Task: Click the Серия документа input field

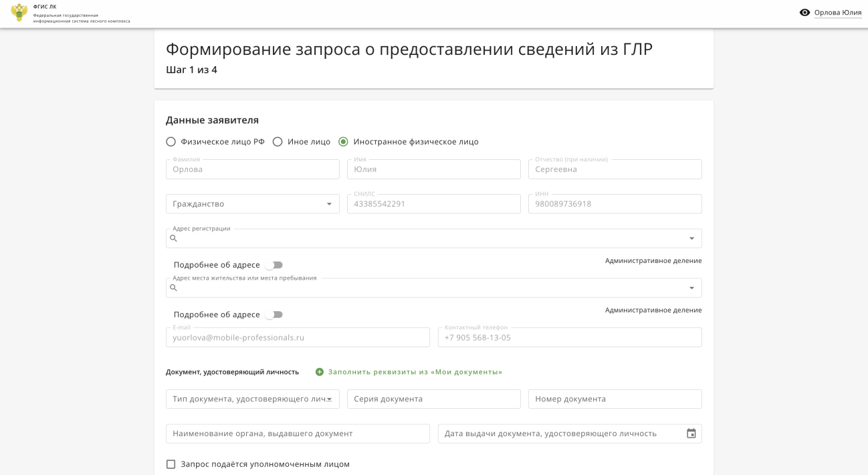Action: point(433,399)
